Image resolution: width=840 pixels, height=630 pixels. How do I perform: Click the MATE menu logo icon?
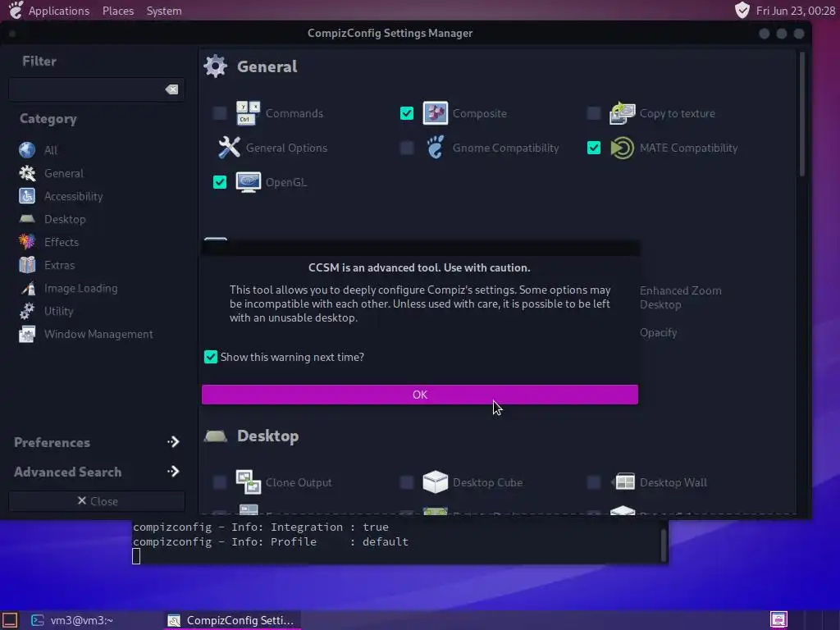[16, 10]
